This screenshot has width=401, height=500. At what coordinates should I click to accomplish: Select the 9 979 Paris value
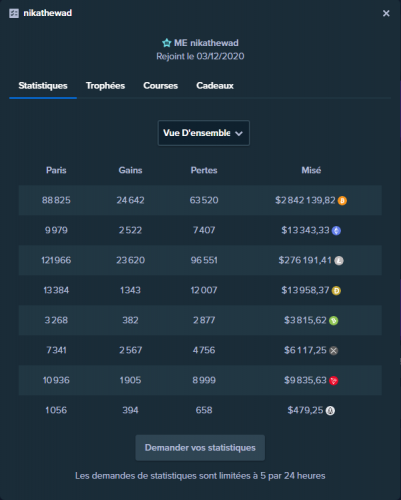[56, 230]
